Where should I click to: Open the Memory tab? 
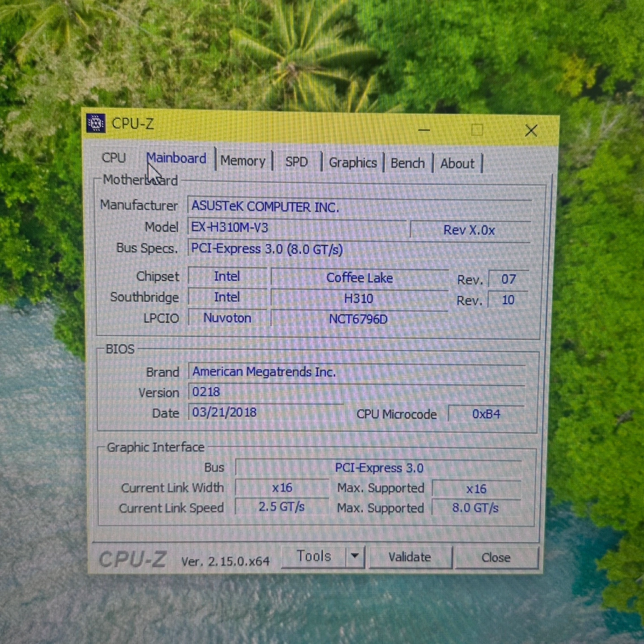tap(243, 161)
